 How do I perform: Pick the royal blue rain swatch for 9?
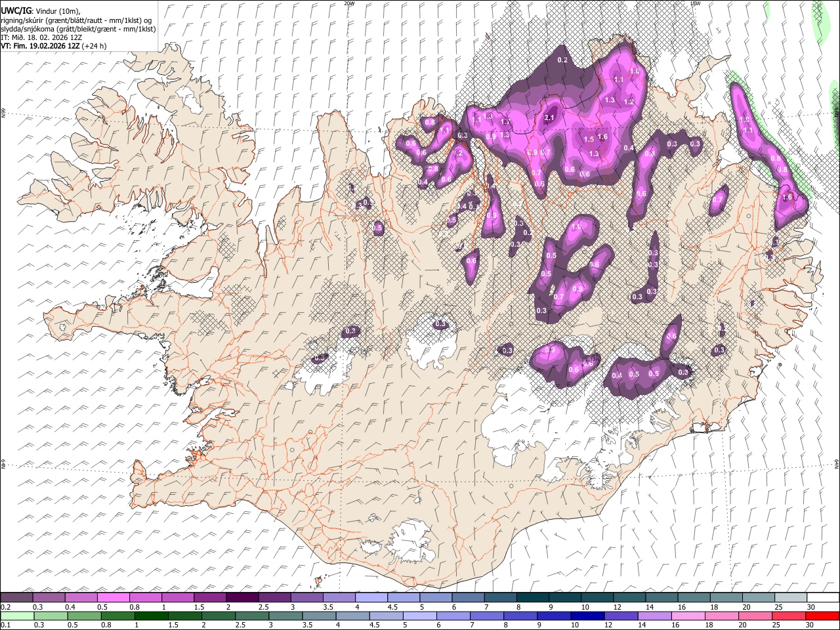click(x=555, y=616)
